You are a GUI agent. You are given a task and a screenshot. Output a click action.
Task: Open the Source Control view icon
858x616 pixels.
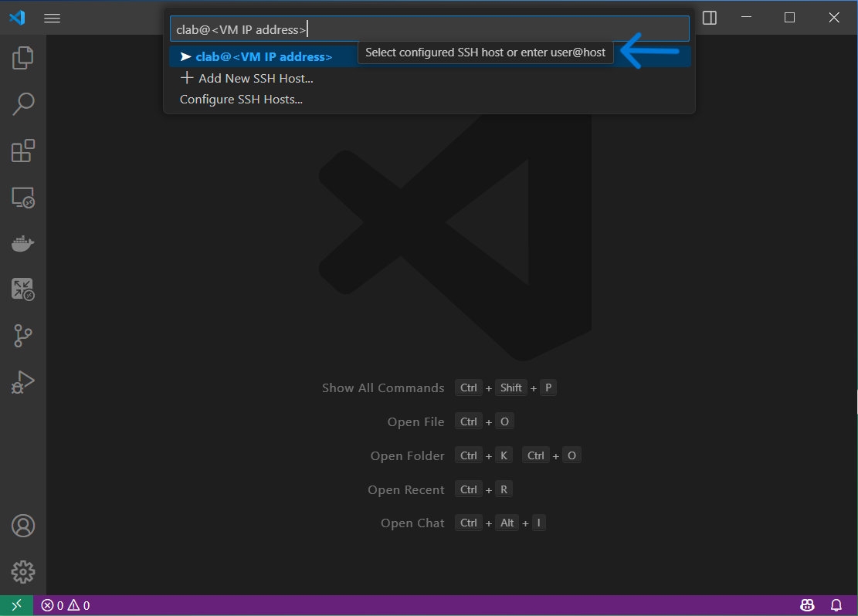coord(23,336)
